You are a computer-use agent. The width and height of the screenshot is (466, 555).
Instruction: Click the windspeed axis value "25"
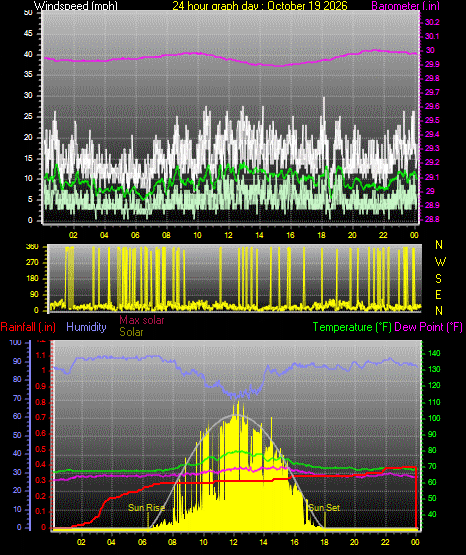28,116
